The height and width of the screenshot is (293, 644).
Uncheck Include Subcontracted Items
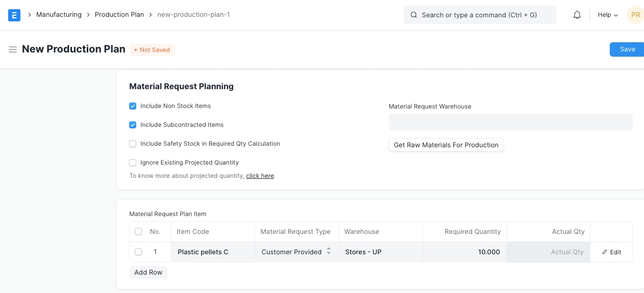coord(133,125)
